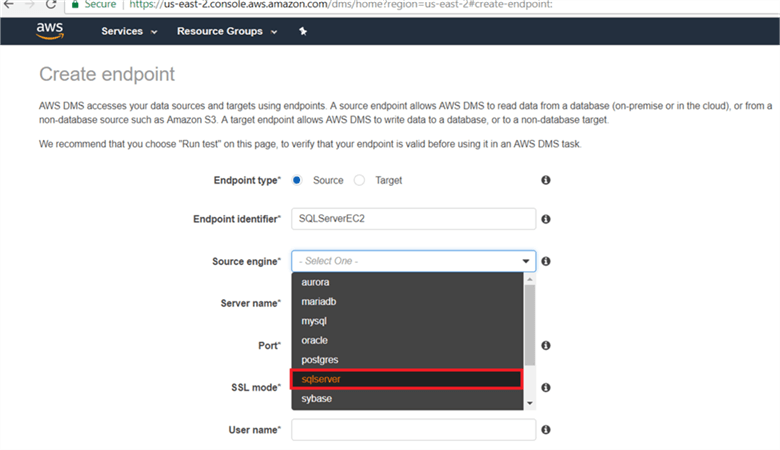
Task: Click info icon in the Port row
Action: (546, 345)
